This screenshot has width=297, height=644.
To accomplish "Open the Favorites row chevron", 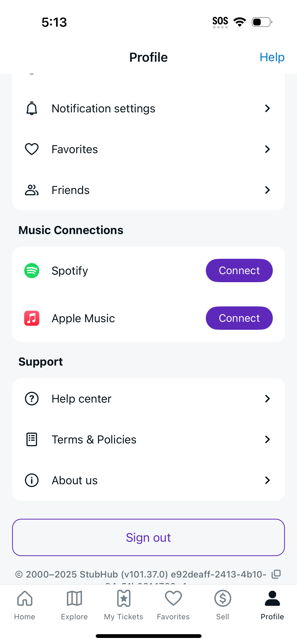I will click(267, 149).
